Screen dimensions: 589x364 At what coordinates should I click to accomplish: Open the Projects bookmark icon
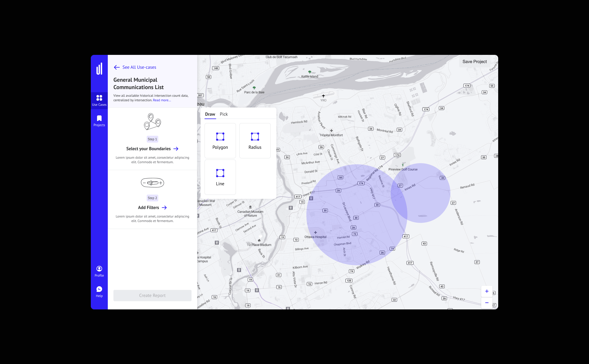(x=99, y=118)
